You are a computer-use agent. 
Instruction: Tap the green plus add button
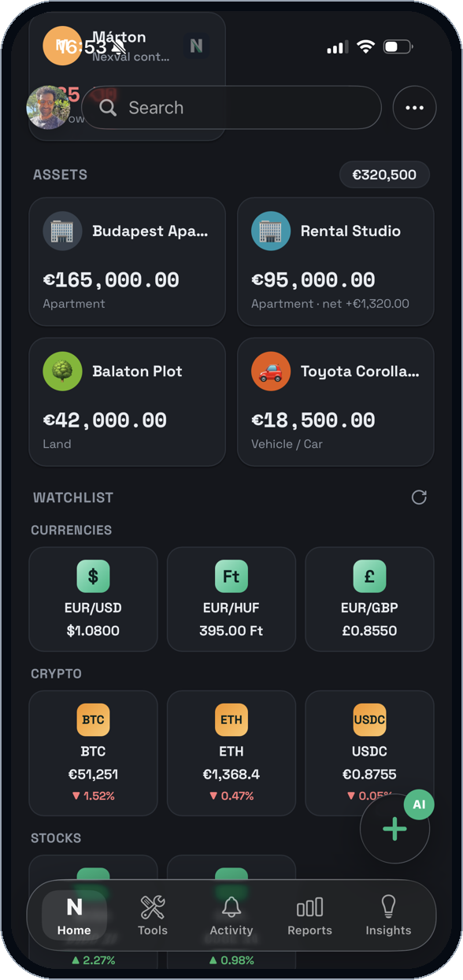[x=394, y=829]
